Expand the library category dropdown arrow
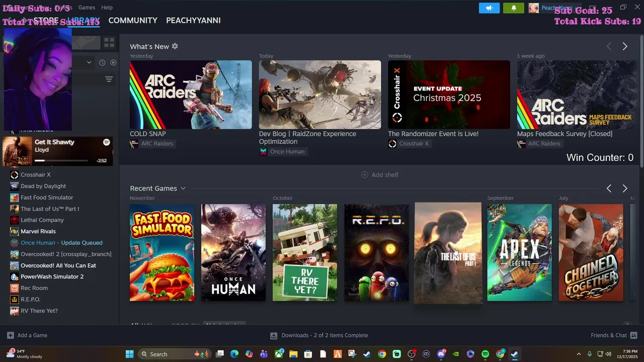This screenshot has height=362, width=644. coord(89,62)
